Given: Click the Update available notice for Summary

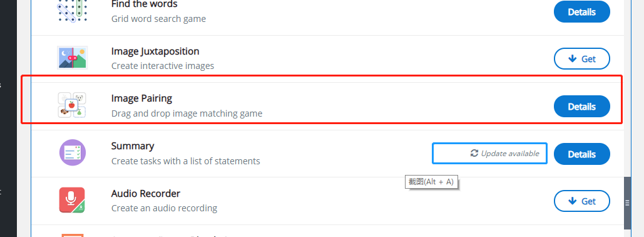Looking at the screenshot, I should pos(489,154).
